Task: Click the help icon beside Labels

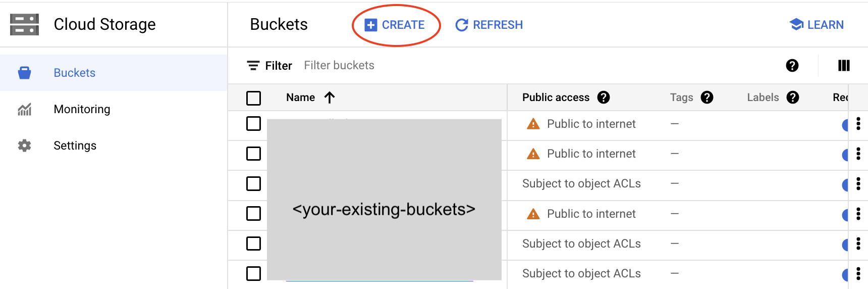Action: point(793,98)
